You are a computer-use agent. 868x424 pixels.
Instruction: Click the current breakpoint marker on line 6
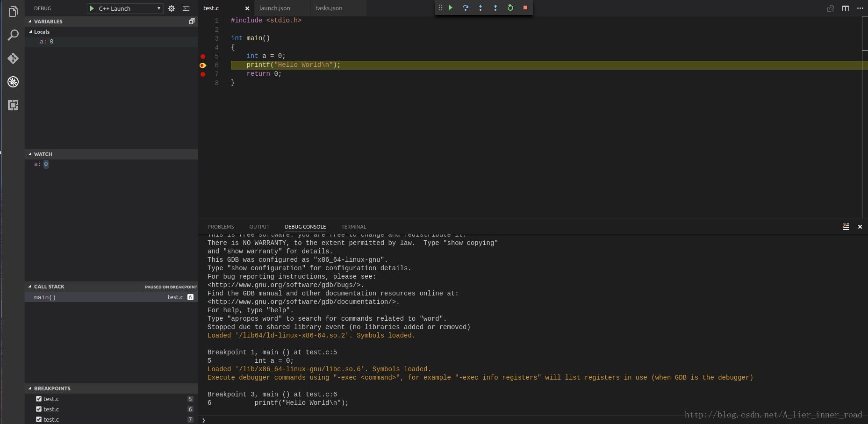203,65
